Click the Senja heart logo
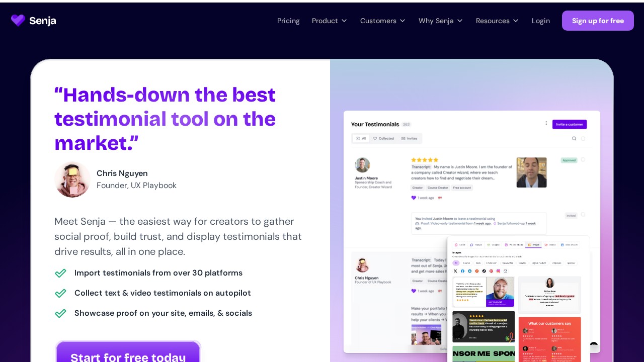This screenshot has height=362, width=644. click(18, 21)
